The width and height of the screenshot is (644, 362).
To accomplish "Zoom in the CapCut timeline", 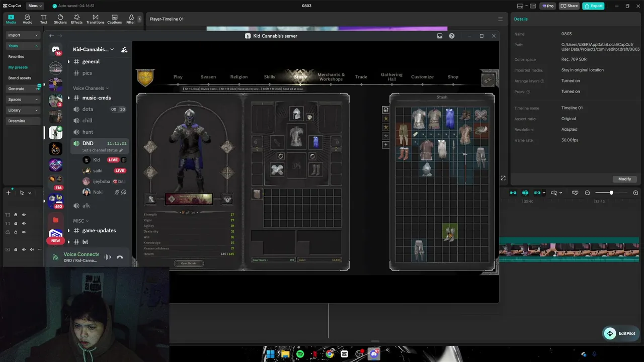I will pyautogui.click(x=635, y=193).
